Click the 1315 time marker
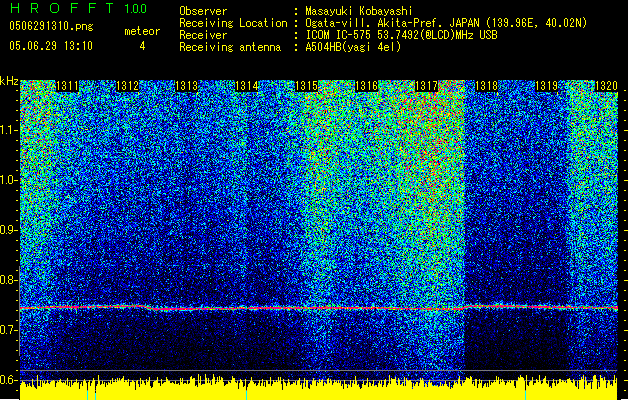This screenshot has width=629, height=400. 306,86
